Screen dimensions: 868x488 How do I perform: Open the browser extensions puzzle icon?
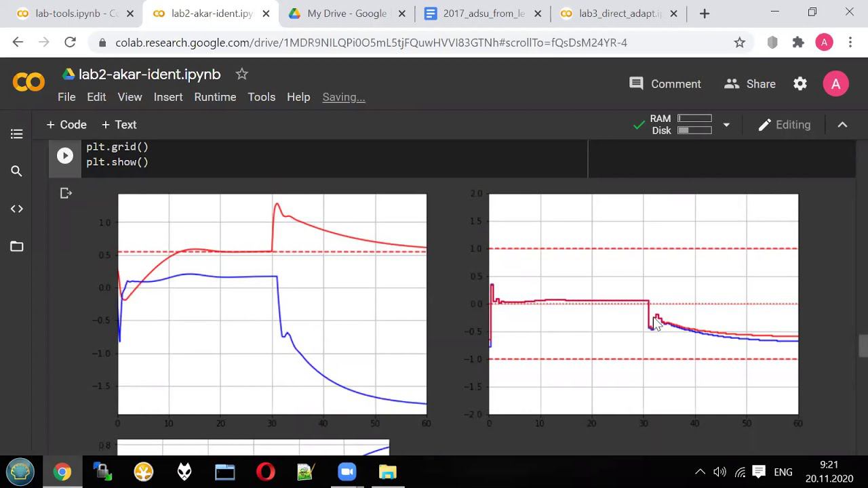(x=798, y=43)
